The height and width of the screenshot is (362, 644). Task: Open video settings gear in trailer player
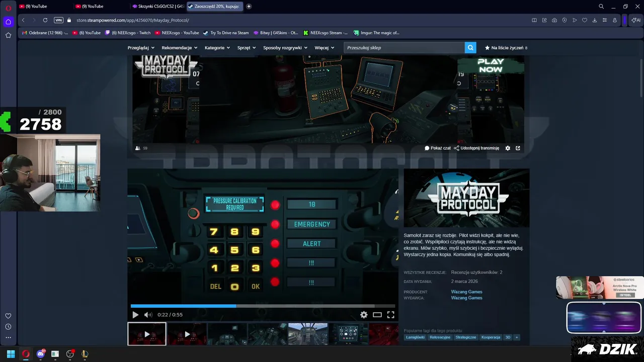pos(364,315)
